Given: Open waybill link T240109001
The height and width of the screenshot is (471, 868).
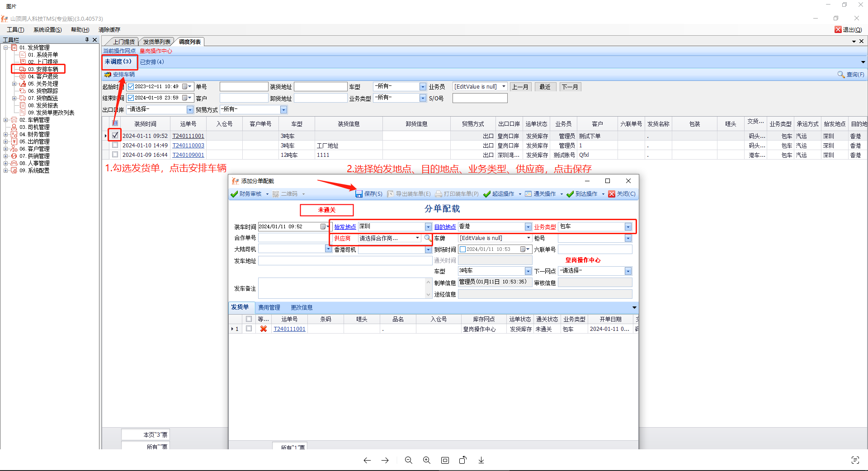Looking at the screenshot, I should [188, 155].
